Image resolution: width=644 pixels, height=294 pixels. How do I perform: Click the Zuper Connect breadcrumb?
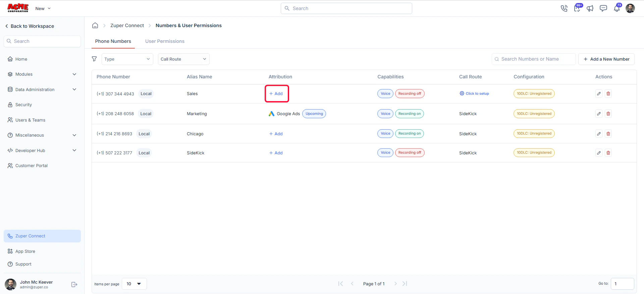(x=127, y=25)
